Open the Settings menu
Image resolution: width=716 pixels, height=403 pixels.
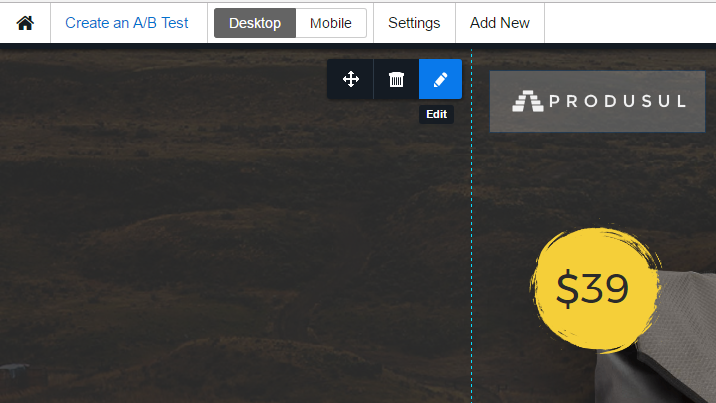click(x=414, y=23)
